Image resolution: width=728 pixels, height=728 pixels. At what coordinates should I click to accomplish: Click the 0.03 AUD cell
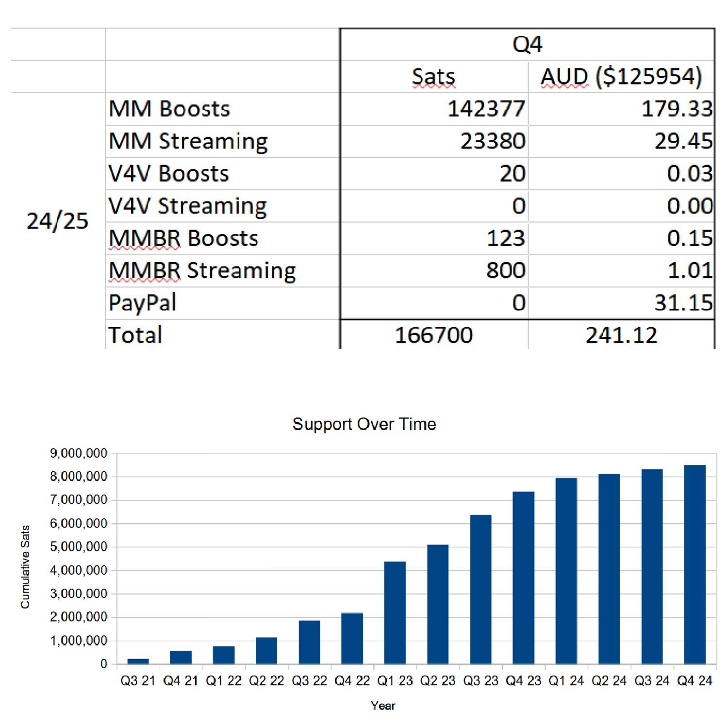621,174
